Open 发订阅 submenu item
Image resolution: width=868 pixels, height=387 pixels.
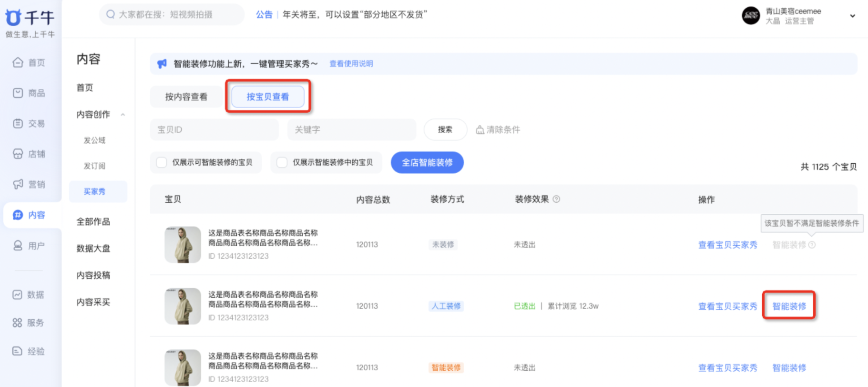pyautogui.click(x=94, y=166)
